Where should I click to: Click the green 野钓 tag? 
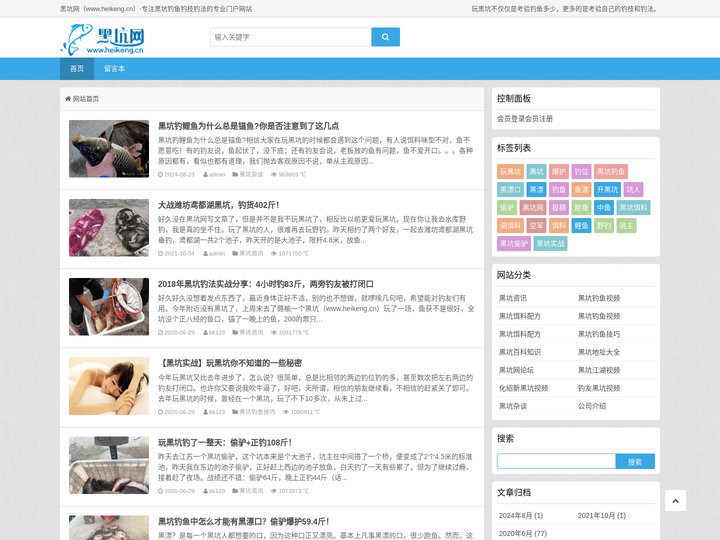point(604,225)
